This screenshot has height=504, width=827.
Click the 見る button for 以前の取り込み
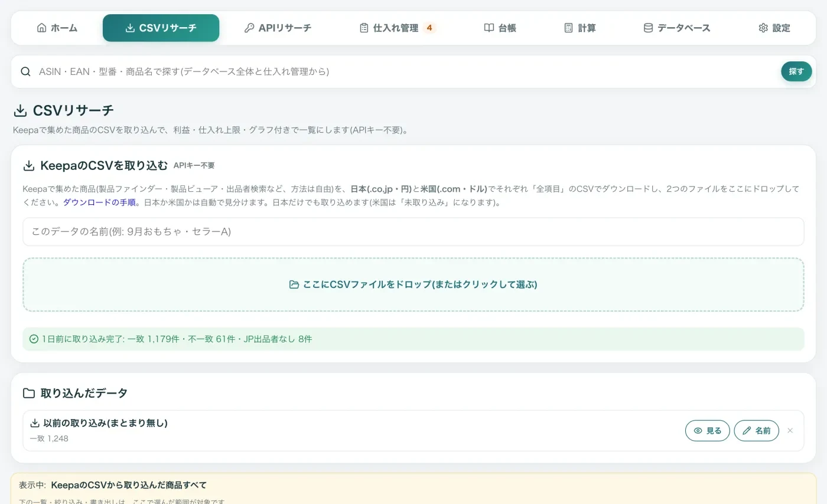click(708, 431)
